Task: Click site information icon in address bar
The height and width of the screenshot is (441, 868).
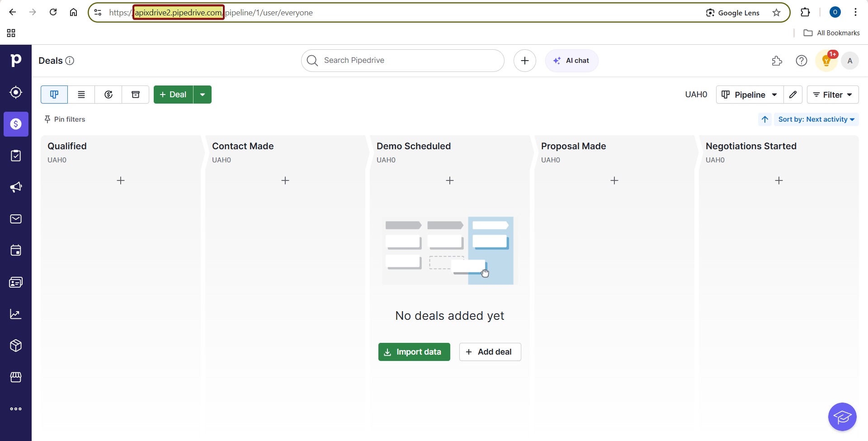Action: [98, 13]
